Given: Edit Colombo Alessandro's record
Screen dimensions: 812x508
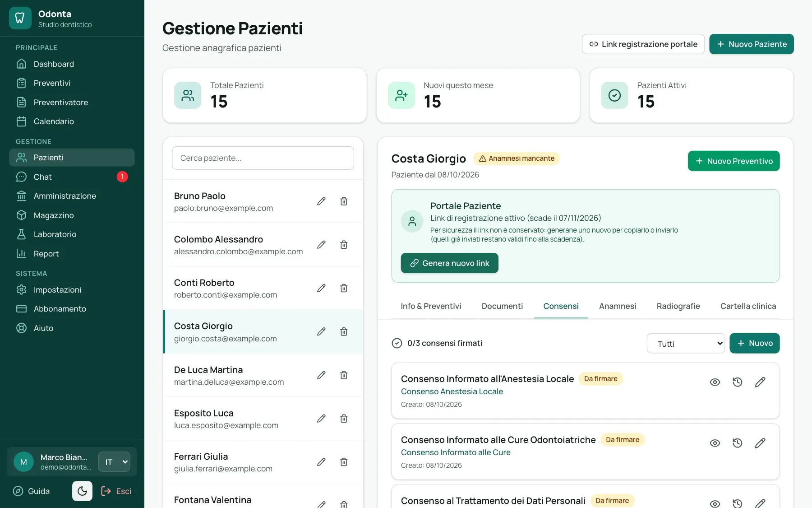Looking at the screenshot, I should tap(321, 245).
